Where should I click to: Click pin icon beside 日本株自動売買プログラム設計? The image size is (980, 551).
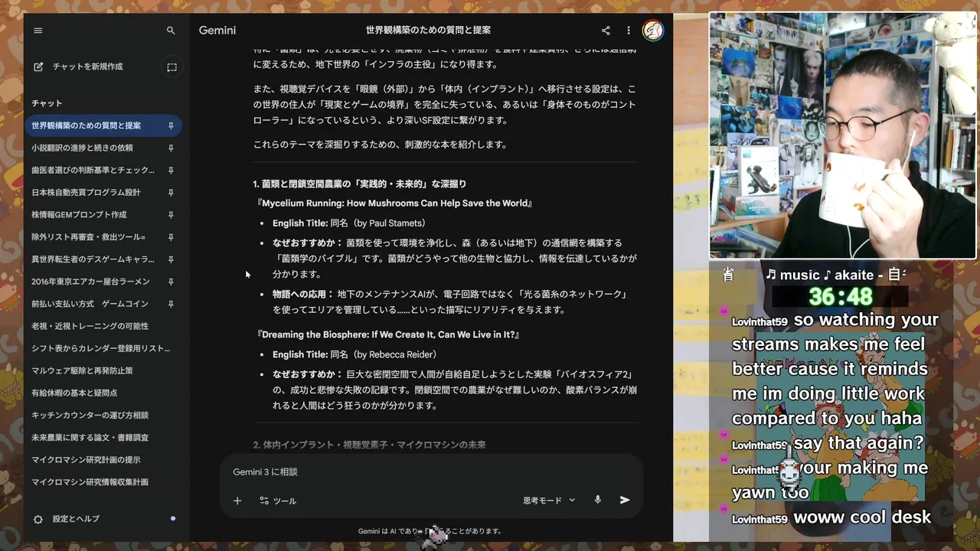(x=171, y=192)
